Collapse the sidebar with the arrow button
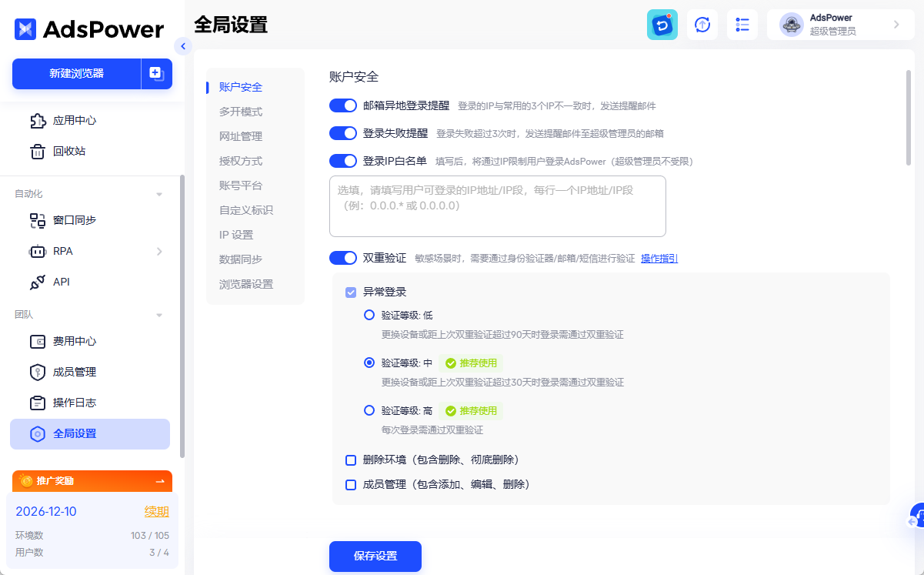 pos(182,46)
